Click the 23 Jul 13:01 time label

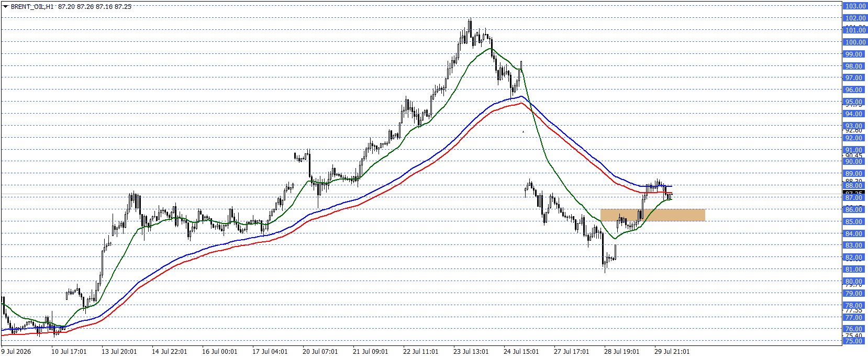[x=471, y=352]
